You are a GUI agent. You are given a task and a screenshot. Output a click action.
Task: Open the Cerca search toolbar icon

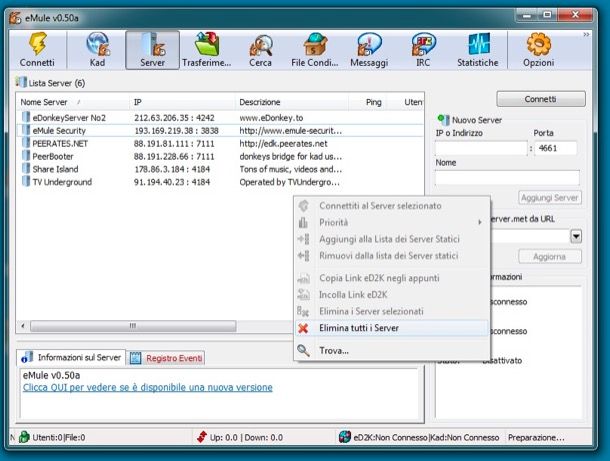261,50
